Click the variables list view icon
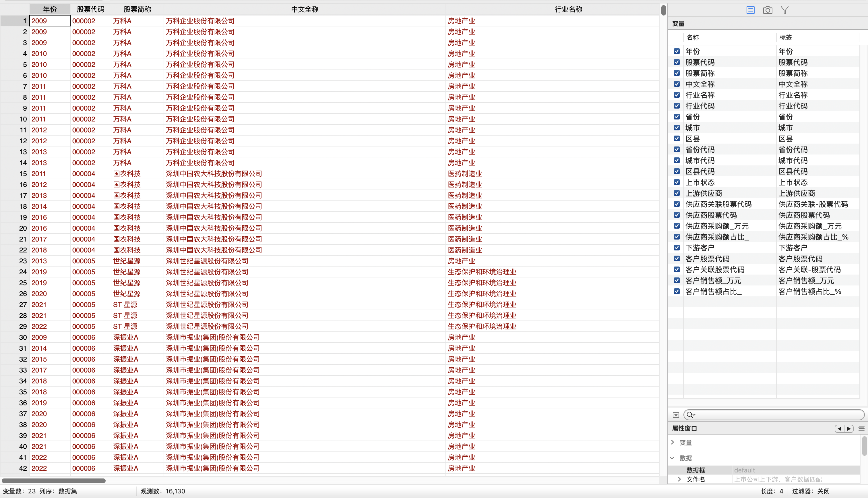 click(x=750, y=10)
